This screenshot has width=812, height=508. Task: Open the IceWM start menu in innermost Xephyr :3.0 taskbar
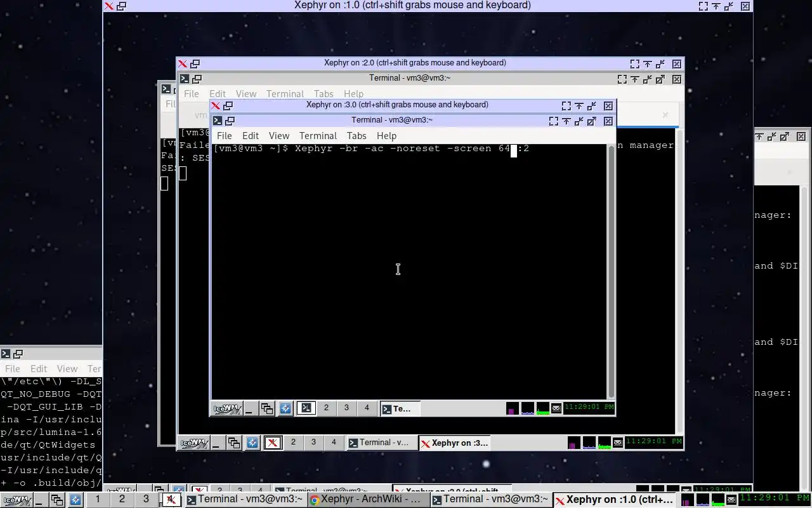[226, 408]
